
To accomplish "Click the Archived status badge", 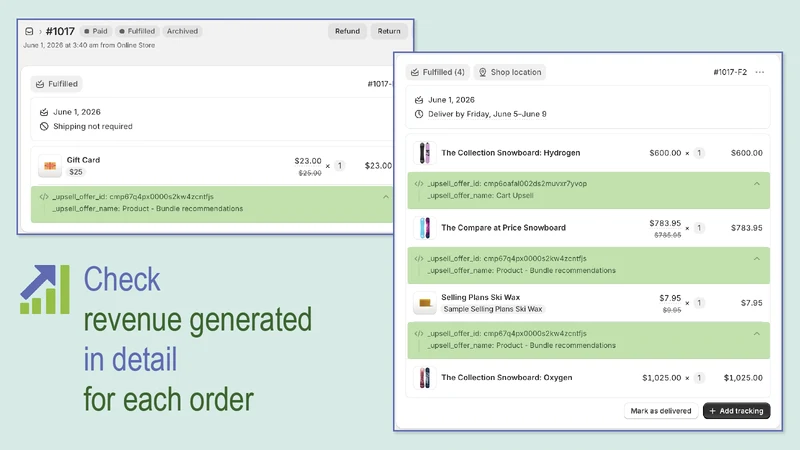I will (182, 31).
